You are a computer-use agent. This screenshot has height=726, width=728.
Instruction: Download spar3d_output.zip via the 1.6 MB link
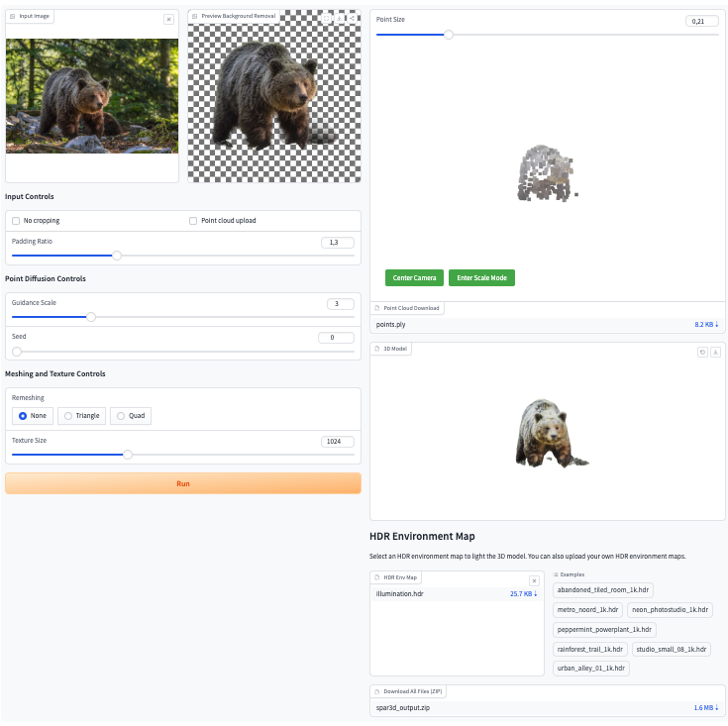705,708
